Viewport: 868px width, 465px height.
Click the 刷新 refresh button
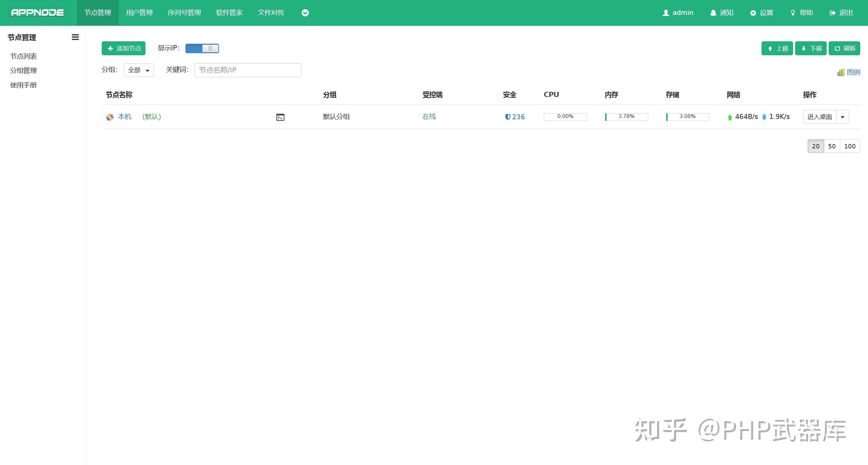pos(844,48)
